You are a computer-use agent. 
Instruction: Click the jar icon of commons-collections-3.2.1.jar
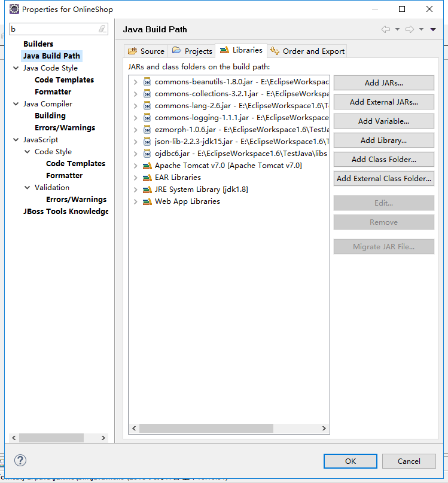(147, 94)
